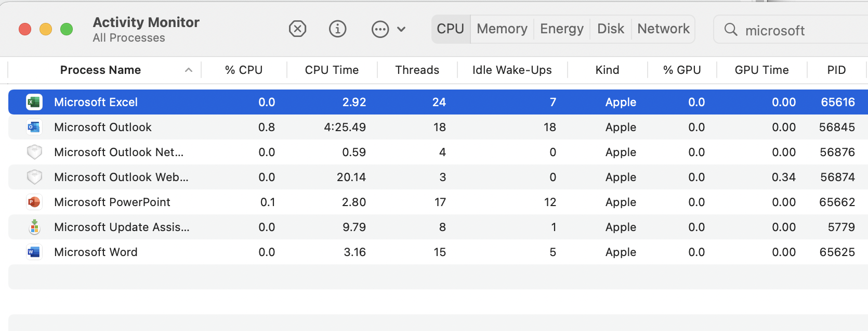Open the process info (i) icon
Viewport: 868px width, 331px height.
pos(338,29)
